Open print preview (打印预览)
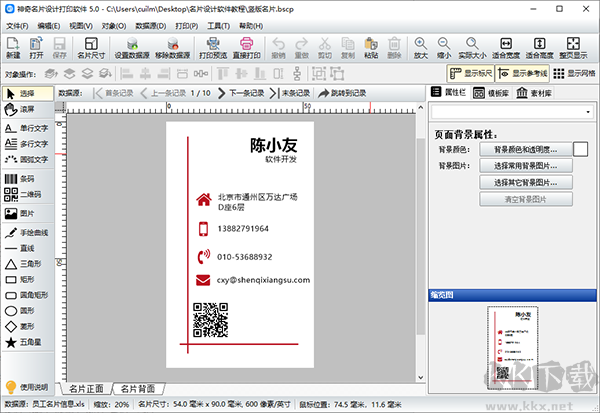This screenshot has width=600, height=413. (213, 48)
